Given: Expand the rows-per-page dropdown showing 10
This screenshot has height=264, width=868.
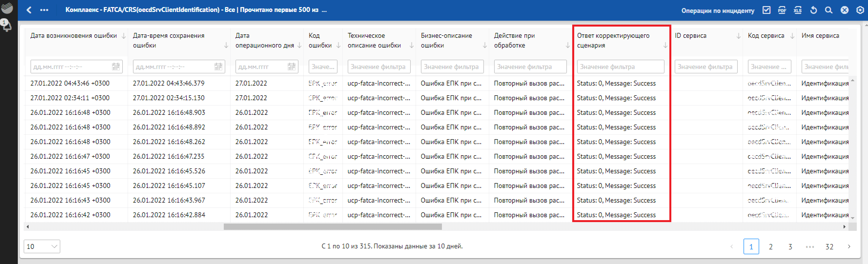Looking at the screenshot, I should click(42, 246).
